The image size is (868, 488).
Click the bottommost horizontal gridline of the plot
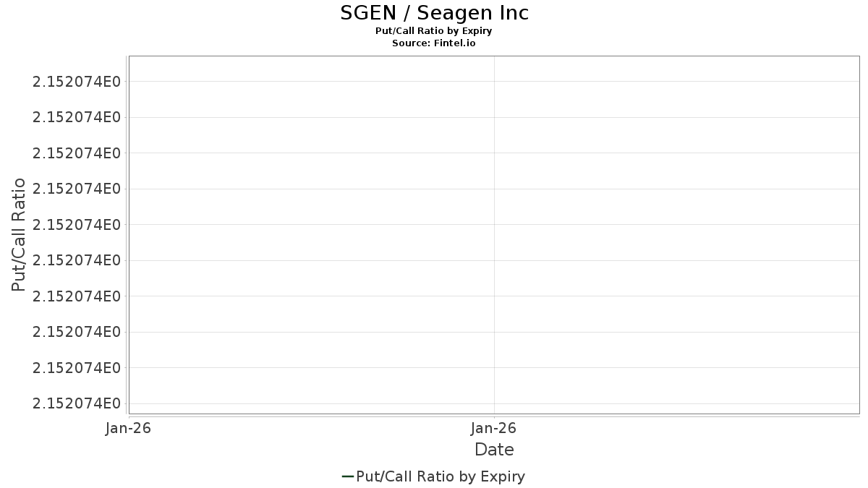[x=493, y=403]
